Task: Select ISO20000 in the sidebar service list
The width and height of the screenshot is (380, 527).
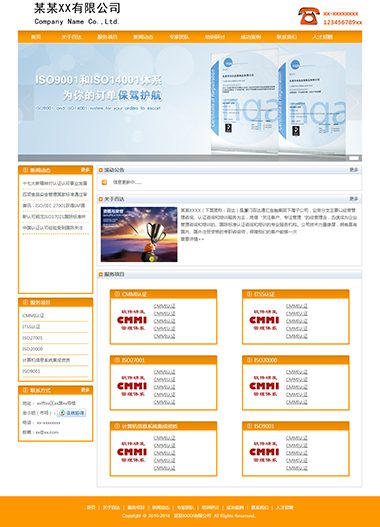Action: click(x=33, y=349)
